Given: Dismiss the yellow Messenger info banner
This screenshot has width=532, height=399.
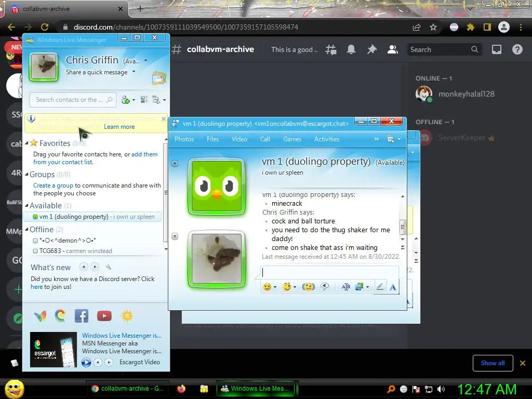Looking at the screenshot, I should [x=164, y=119].
